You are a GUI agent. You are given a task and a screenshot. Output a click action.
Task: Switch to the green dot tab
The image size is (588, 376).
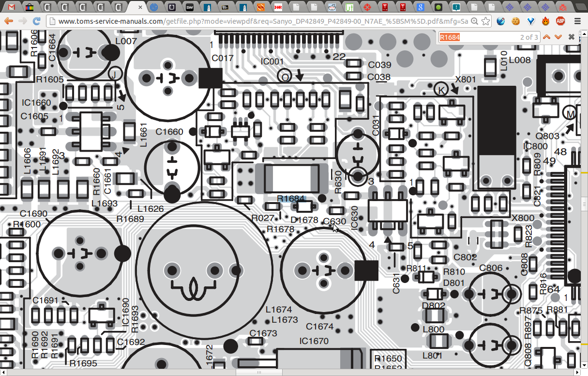coord(438,7)
